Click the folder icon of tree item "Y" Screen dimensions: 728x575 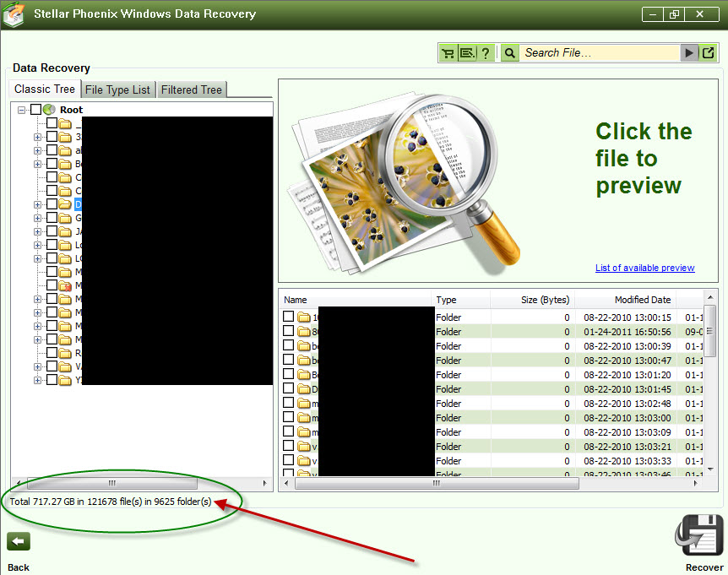coord(65,380)
